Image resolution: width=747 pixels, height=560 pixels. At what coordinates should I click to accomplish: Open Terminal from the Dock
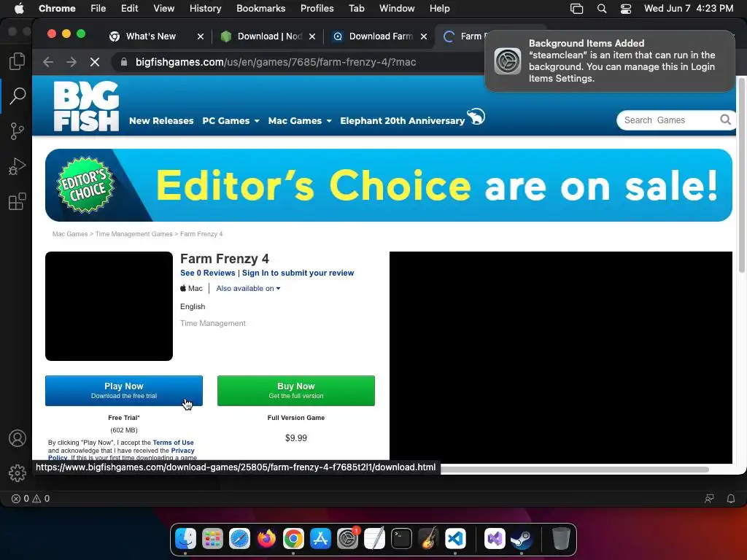point(402,539)
